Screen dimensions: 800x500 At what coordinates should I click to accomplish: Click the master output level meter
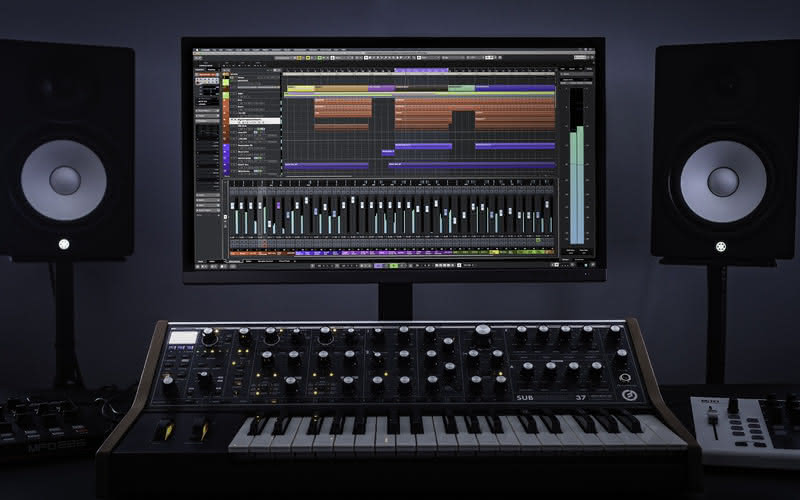click(x=577, y=166)
